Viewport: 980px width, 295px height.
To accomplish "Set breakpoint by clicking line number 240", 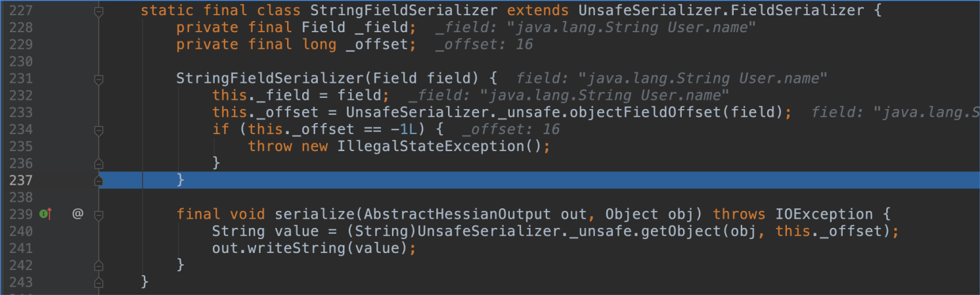I will point(20,231).
